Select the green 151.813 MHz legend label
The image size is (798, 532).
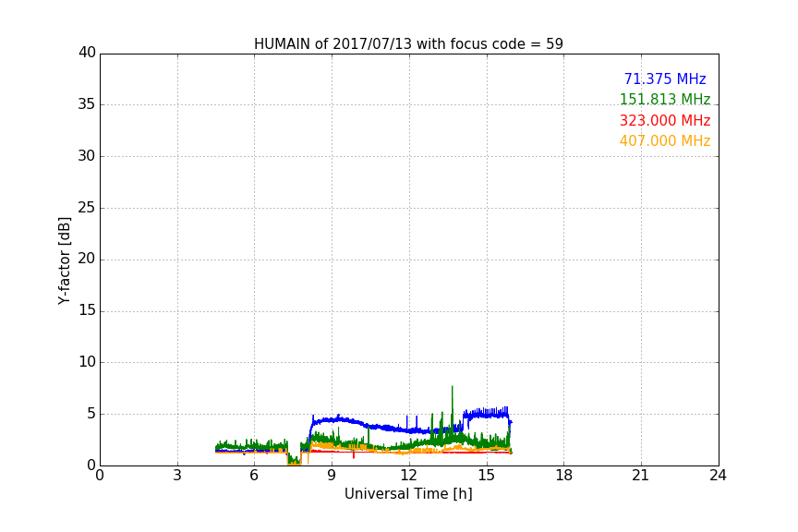click(665, 99)
